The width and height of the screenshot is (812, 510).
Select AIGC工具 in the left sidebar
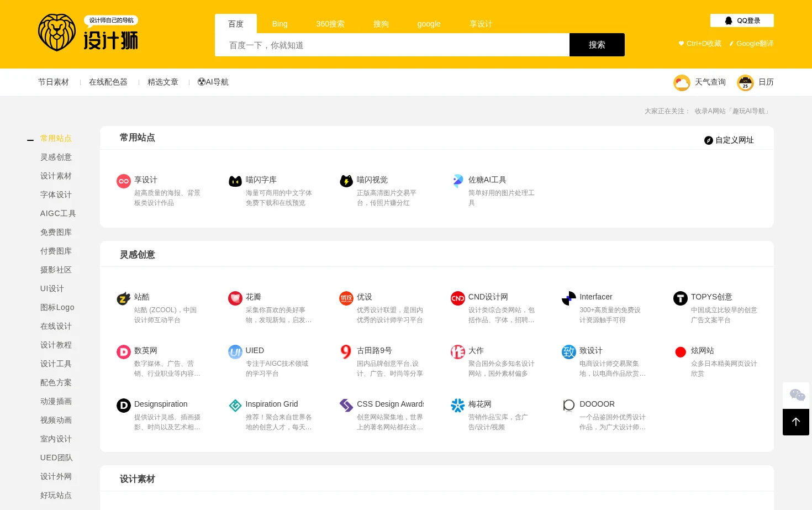pyautogui.click(x=58, y=213)
